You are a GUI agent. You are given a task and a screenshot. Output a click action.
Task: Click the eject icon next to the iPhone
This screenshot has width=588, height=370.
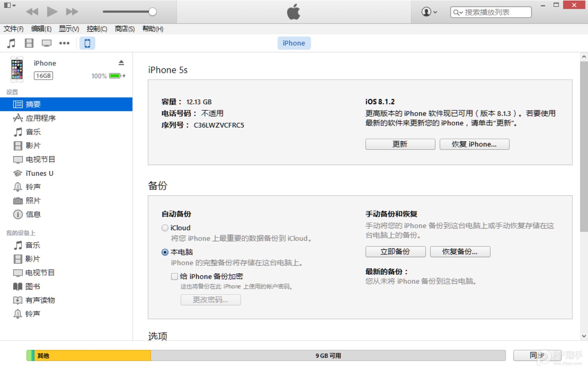pos(121,62)
